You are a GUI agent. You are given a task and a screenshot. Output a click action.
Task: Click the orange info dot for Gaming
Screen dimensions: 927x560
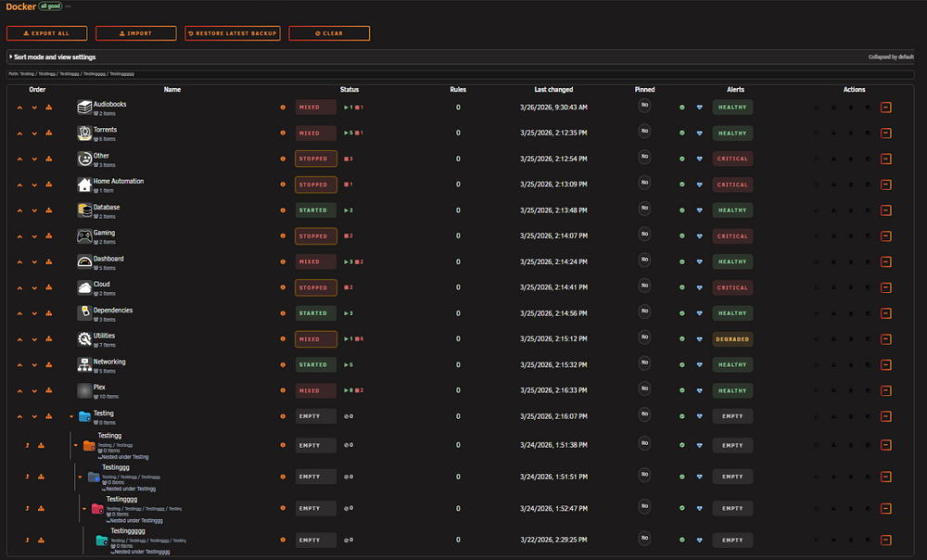point(283,235)
